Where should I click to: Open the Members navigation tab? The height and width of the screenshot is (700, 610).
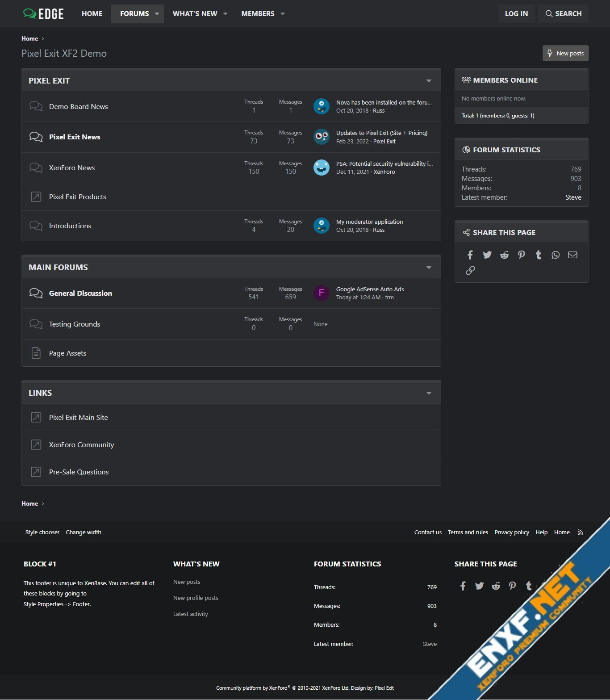coord(258,14)
